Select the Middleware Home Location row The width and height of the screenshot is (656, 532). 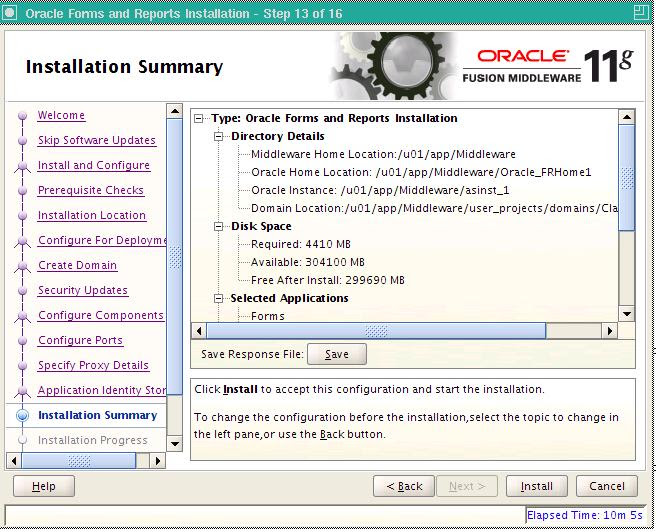(383, 154)
